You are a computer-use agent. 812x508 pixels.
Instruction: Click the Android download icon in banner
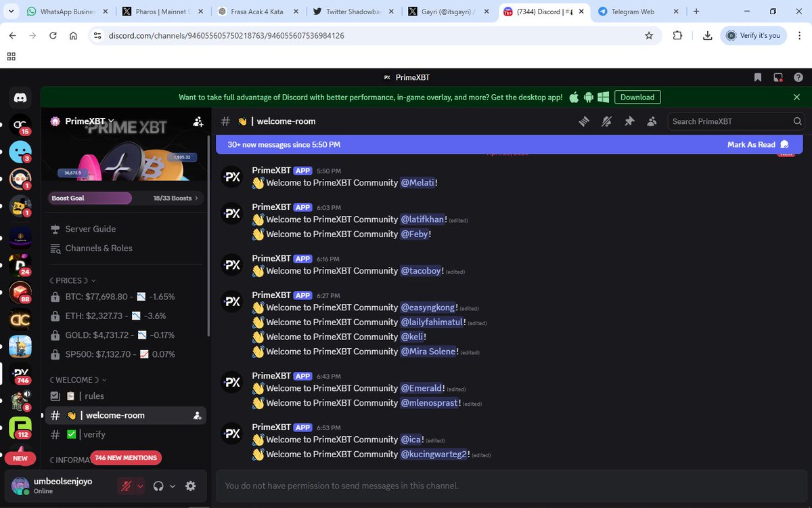(x=589, y=97)
